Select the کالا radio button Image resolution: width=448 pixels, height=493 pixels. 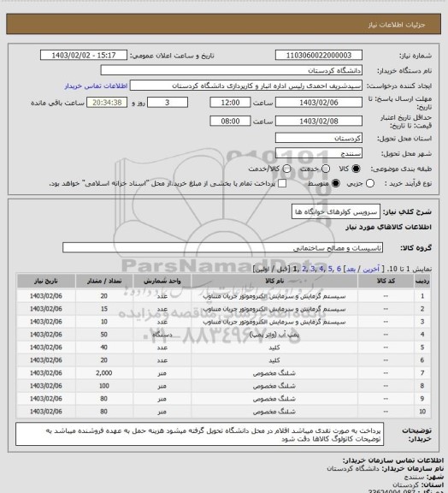(356, 169)
